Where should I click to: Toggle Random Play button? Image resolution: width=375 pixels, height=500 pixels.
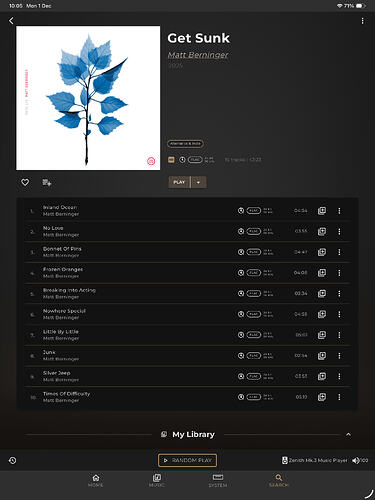(187, 460)
